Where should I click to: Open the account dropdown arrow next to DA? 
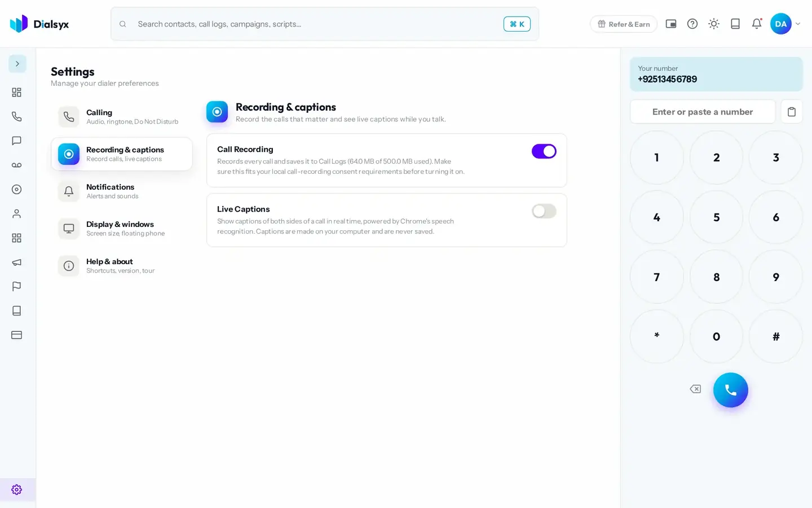(x=798, y=24)
